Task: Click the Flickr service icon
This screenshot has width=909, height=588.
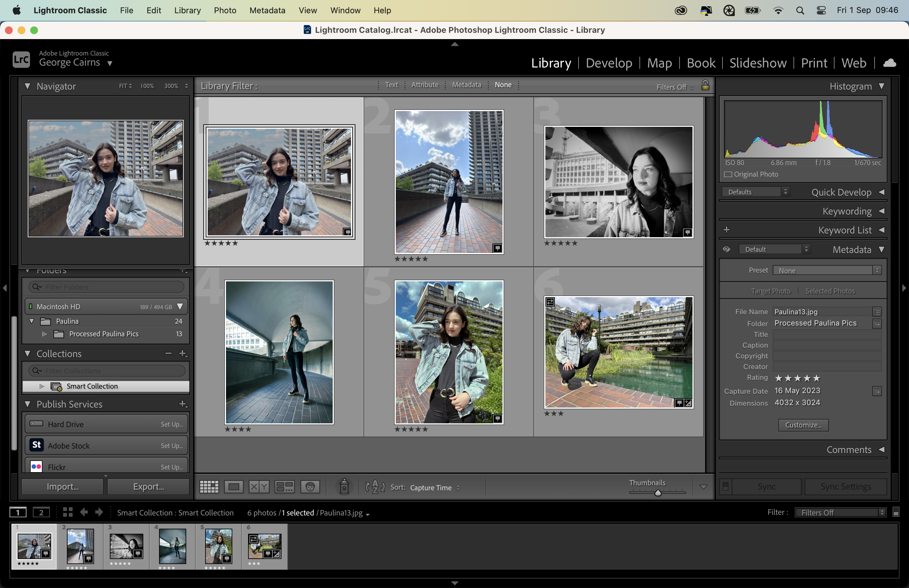Action: coord(36,467)
